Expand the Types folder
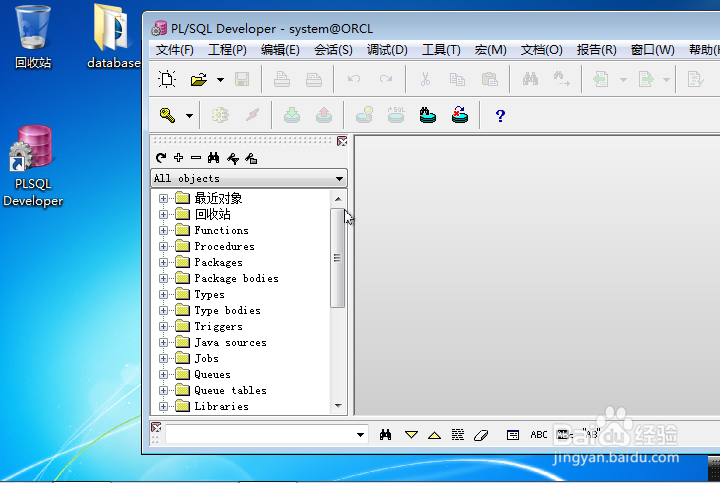720x483 pixels. 163,294
